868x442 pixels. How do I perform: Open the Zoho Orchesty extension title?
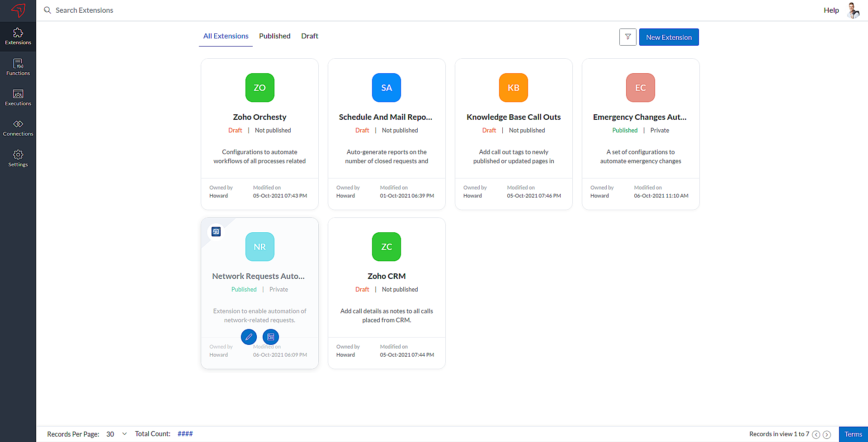click(x=260, y=117)
